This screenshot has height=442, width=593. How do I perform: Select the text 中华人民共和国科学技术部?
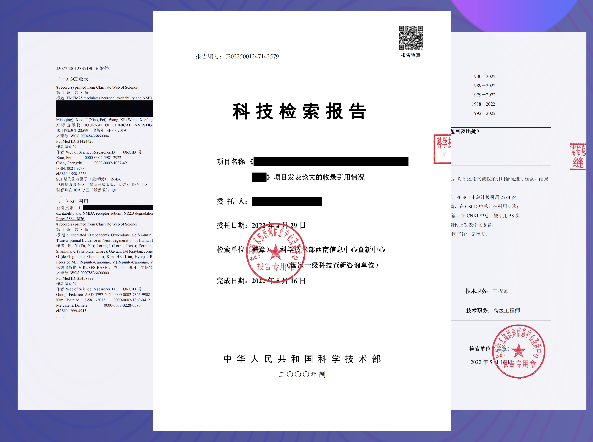tap(302, 359)
